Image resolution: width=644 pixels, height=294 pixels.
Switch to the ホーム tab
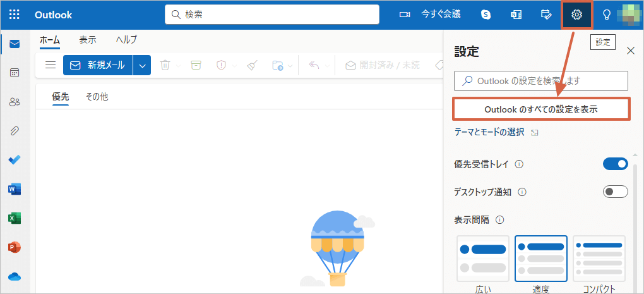pyautogui.click(x=50, y=40)
